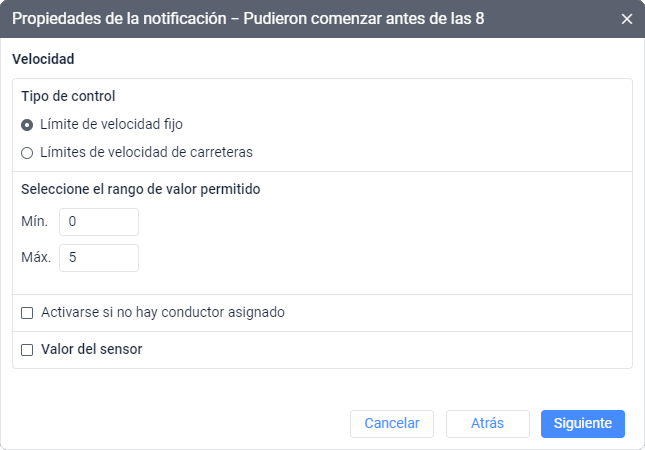
Task: Click the 'Tipo de control' label
Action: pos(68,97)
